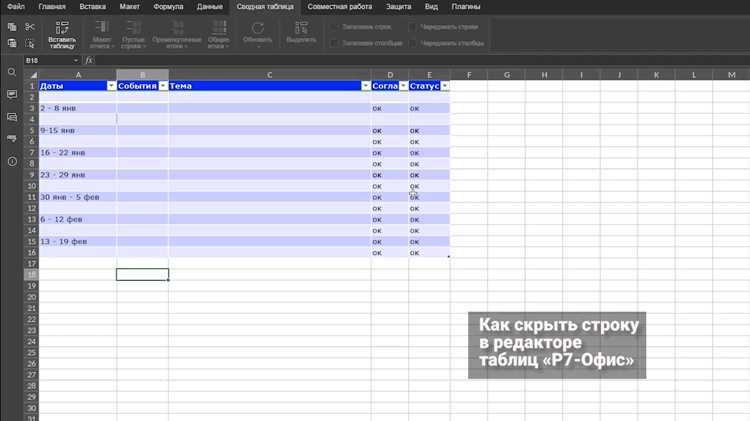Image resolution: width=750 pixels, height=421 pixels.
Task: Open the cell name box dropdown arrow
Action: [76, 60]
